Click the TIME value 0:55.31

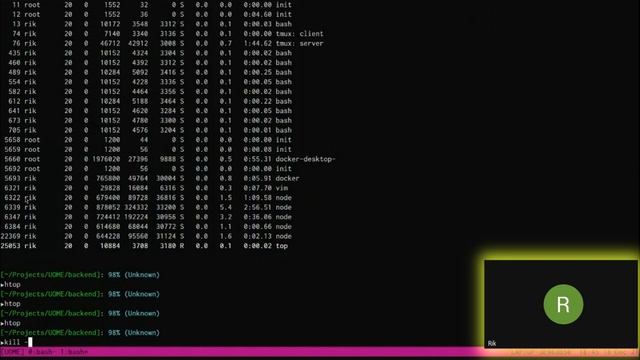pyautogui.click(x=257, y=159)
